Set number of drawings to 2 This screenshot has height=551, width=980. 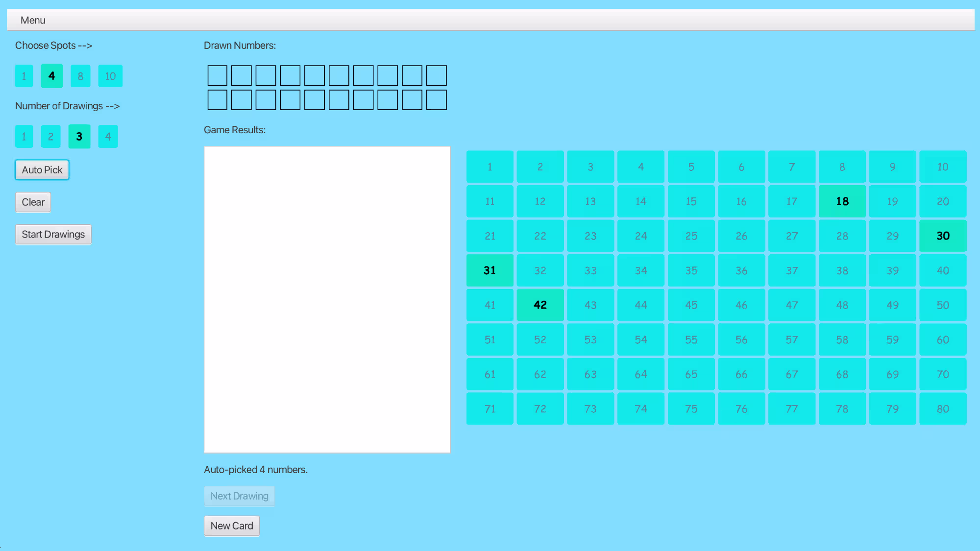50,137
